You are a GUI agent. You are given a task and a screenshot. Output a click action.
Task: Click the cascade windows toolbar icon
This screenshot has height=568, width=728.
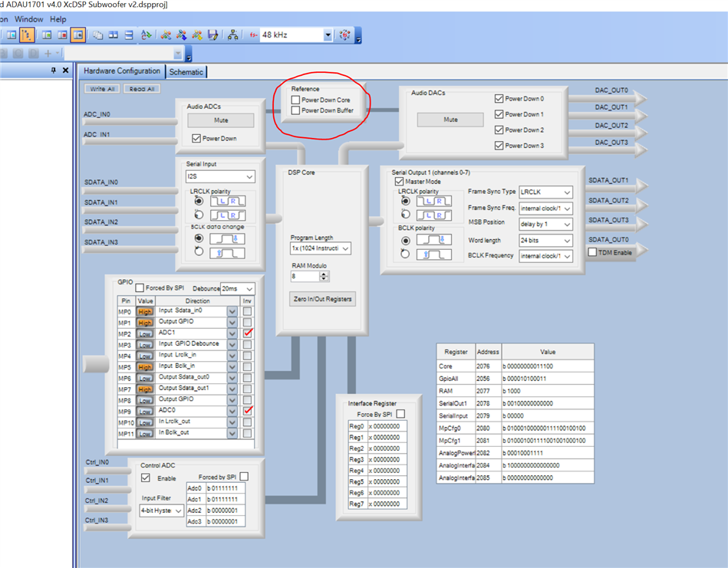(97, 34)
